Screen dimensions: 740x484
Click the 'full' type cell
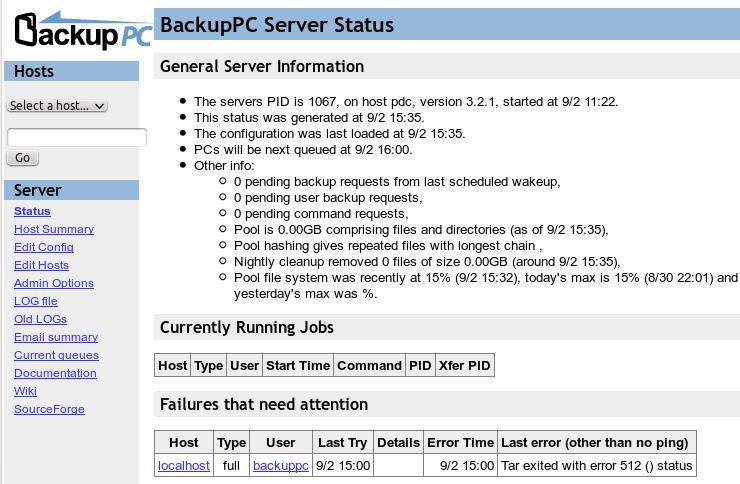pyautogui.click(x=231, y=466)
